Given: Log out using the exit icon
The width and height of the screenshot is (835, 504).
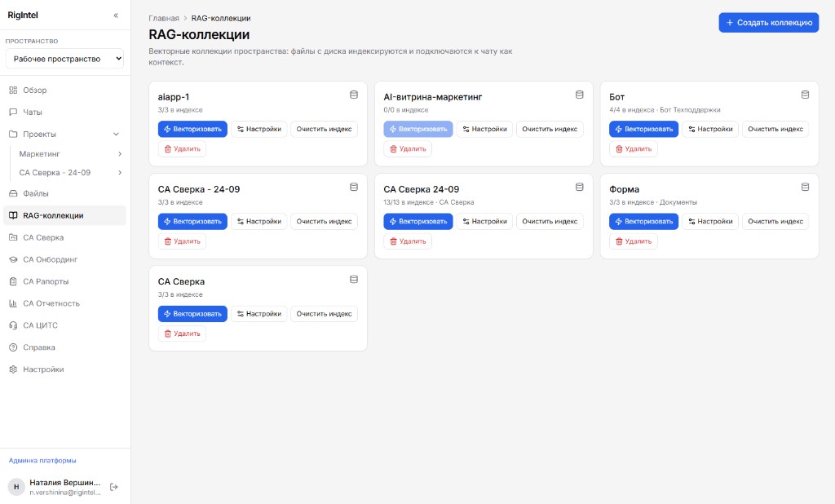Looking at the screenshot, I should point(114,487).
